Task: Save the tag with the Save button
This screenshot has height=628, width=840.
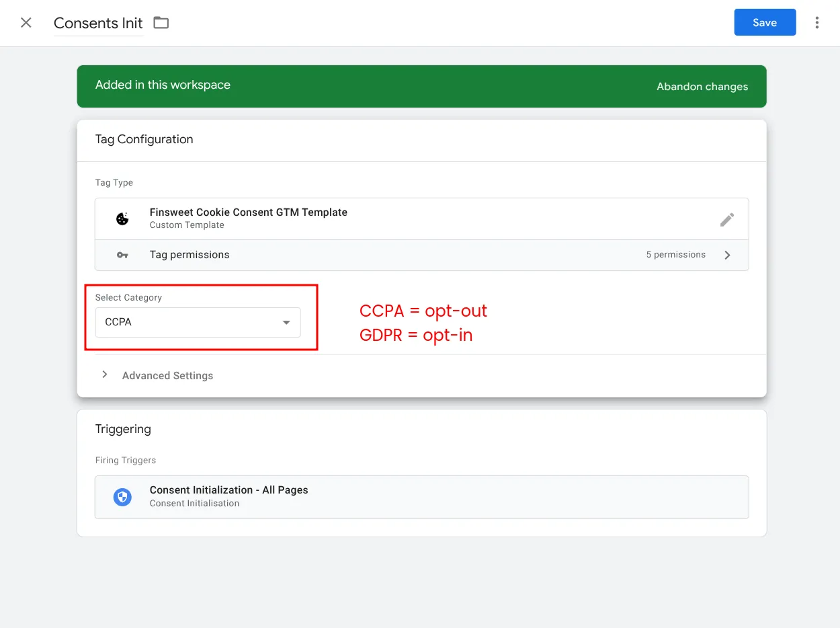Action: tap(765, 22)
